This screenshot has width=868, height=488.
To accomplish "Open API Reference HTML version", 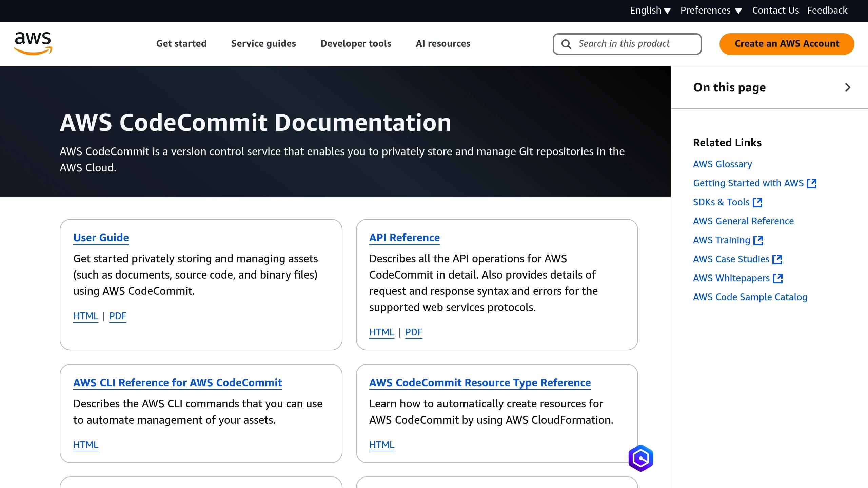I will click(382, 332).
